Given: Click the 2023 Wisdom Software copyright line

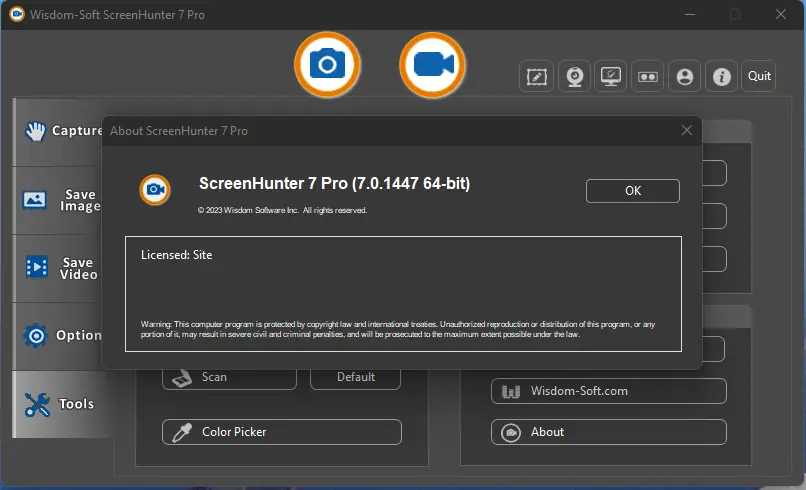Looking at the screenshot, I should pyautogui.click(x=282, y=210).
